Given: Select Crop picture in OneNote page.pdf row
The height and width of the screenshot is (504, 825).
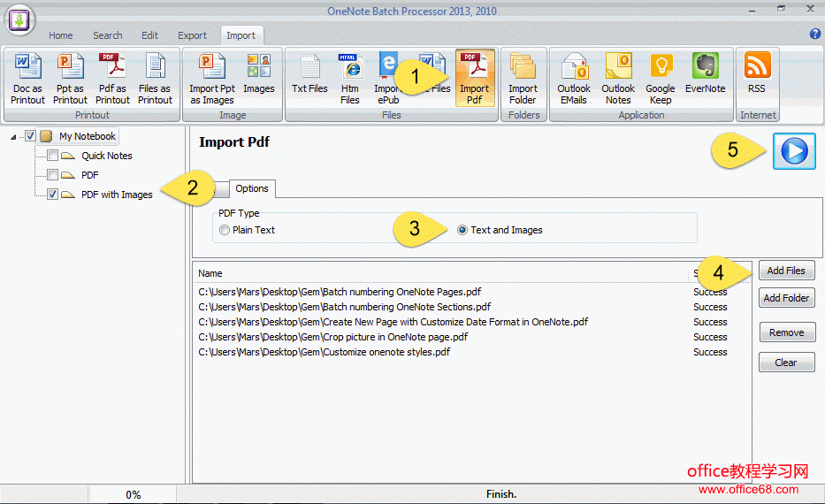Looking at the screenshot, I should pos(333,337).
